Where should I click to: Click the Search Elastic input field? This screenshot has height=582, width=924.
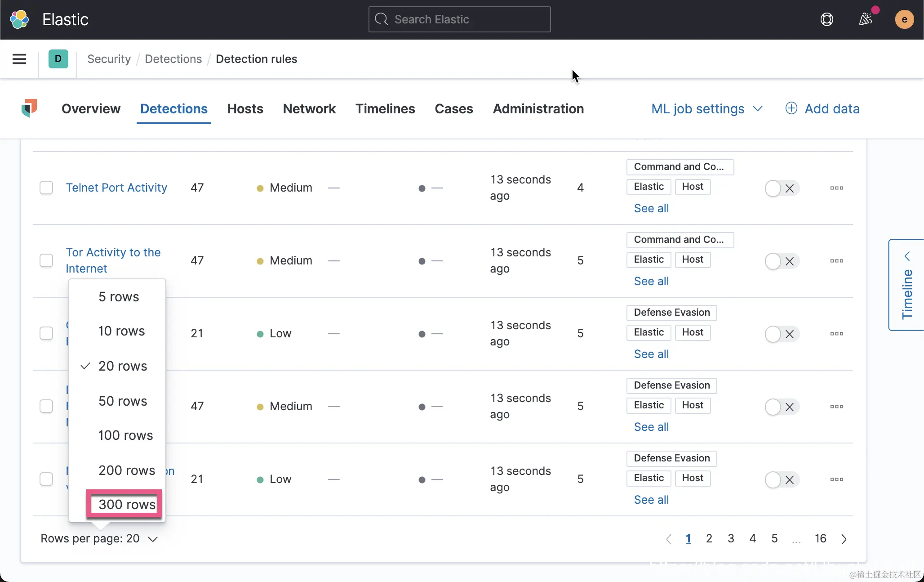tap(459, 19)
